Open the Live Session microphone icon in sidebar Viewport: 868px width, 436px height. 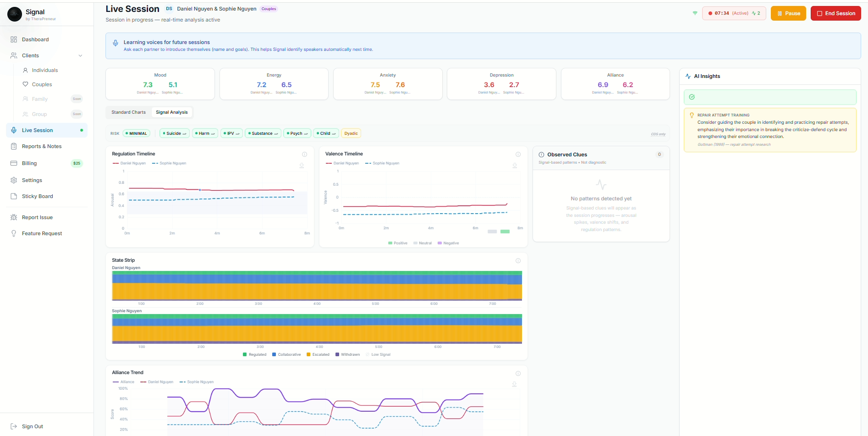(14, 130)
